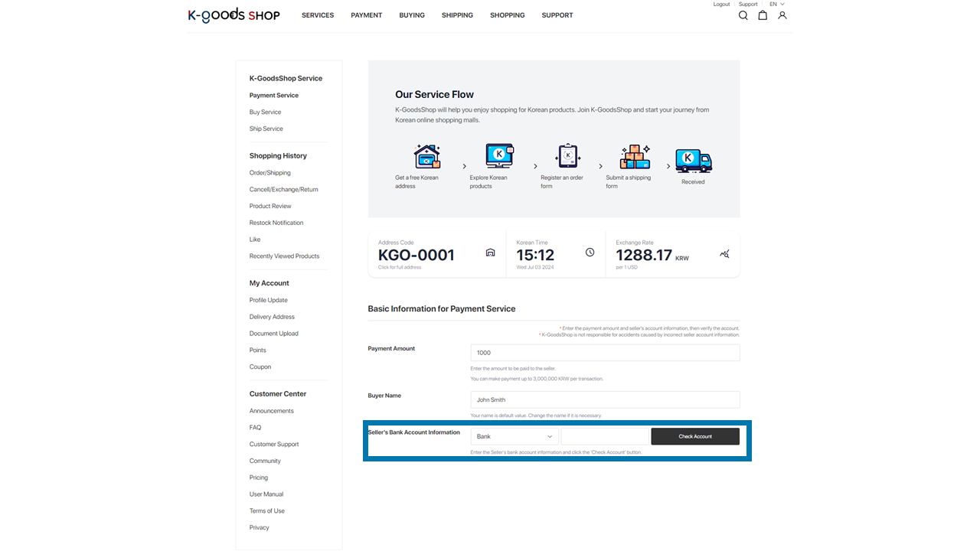View Recently Viewed Products

pyautogui.click(x=284, y=256)
